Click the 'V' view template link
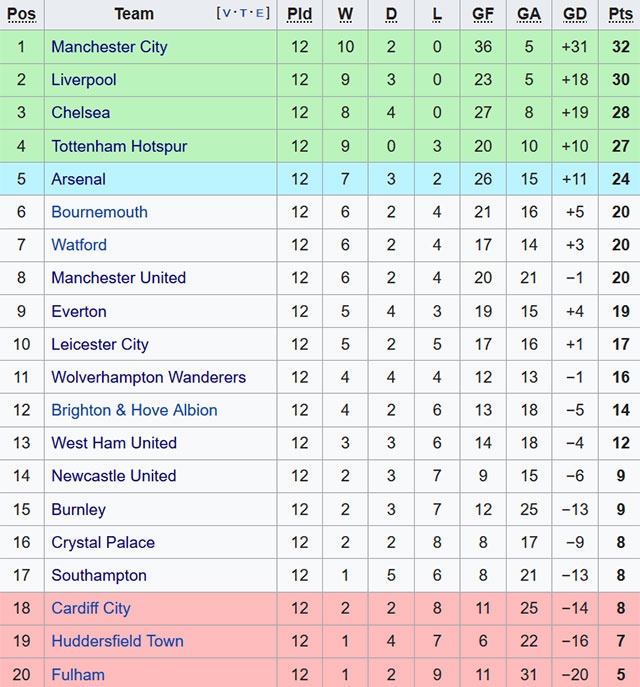The height and width of the screenshot is (687, 640). coord(227,14)
